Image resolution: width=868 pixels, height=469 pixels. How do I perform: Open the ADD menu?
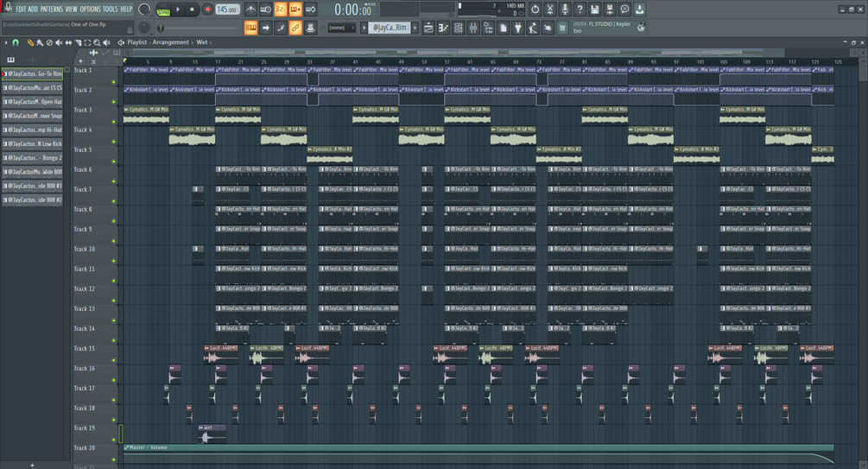click(33, 10)
